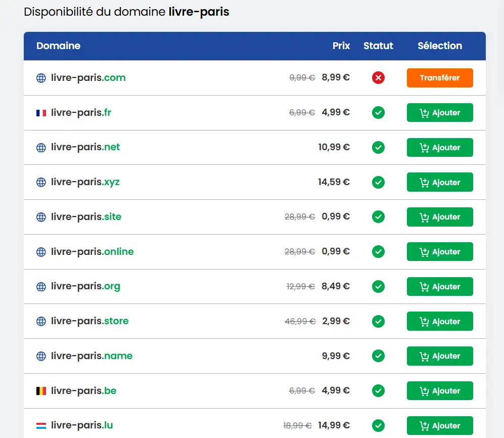Click the globe icon beside livre-paris.site
Image resolution: width=504 pixels, height=438 pixels.
41,217
